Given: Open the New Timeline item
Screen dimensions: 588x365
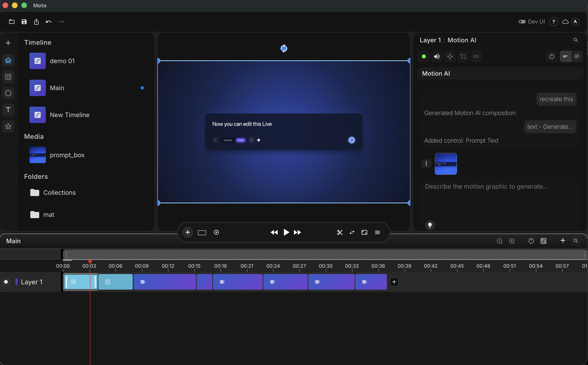Looking at the screenshot, I should click(x=87, y=115).
